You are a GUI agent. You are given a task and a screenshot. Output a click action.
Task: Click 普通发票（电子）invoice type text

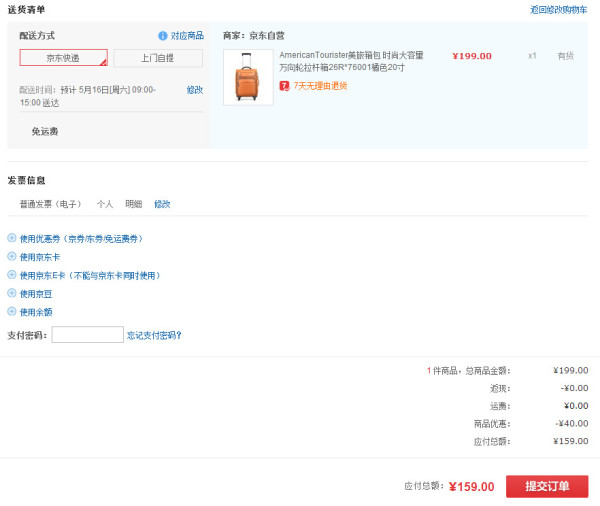point(51,204)
